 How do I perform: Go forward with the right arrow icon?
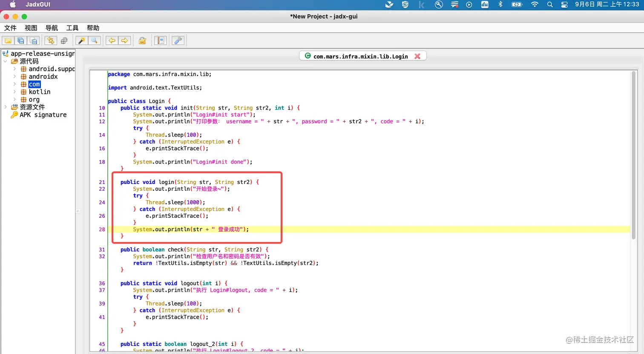(125, 40)
